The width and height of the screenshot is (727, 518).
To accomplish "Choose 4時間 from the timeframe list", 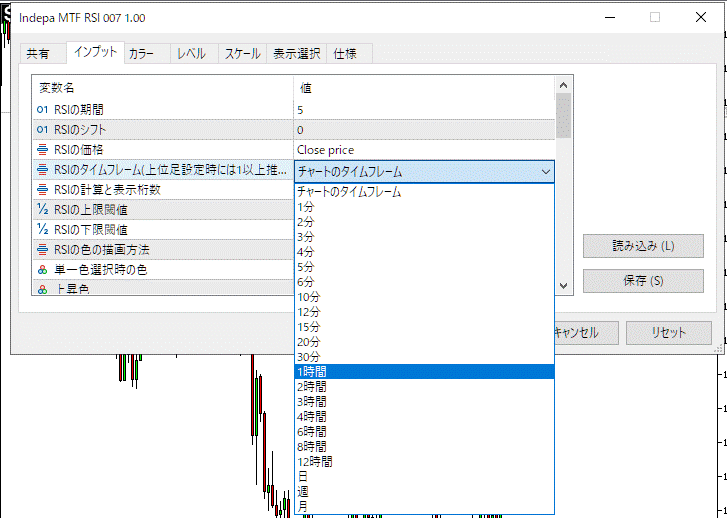I will coord(424,416).
